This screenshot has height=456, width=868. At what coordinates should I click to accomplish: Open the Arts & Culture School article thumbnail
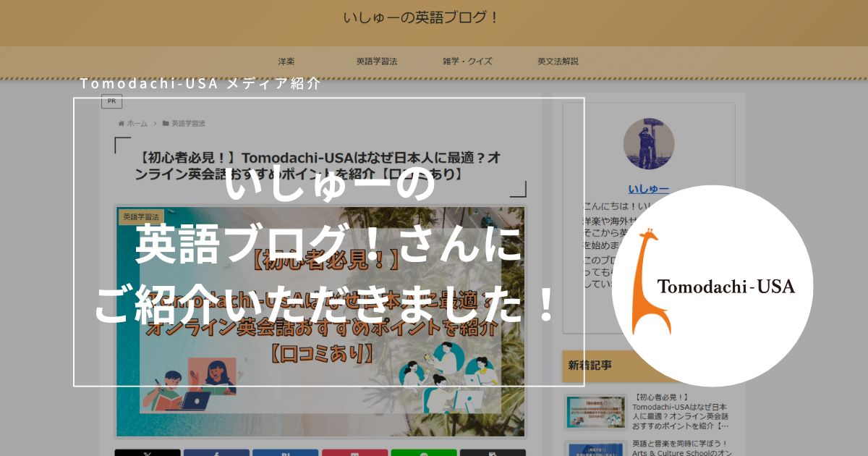(x=596, y=449)
